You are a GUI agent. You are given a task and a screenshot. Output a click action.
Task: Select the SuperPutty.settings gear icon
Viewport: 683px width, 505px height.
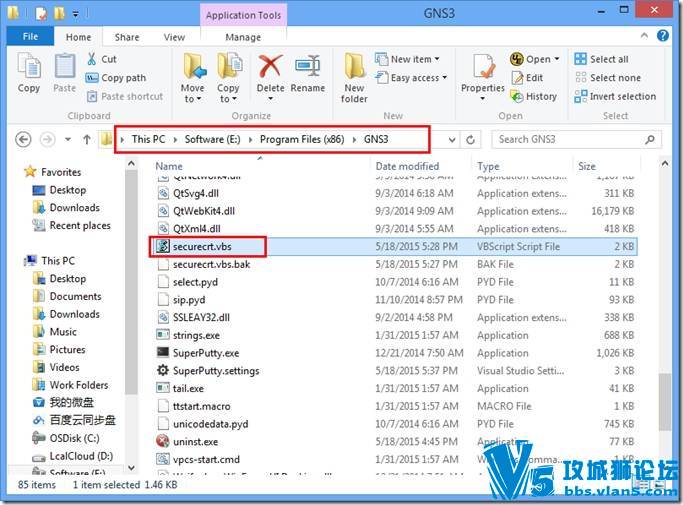click(163, 370)
